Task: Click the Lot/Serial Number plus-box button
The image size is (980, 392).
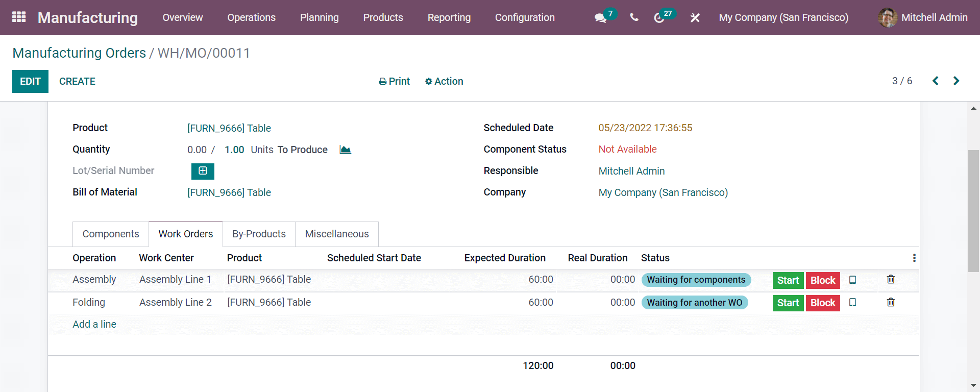Action: click(203, 171)
